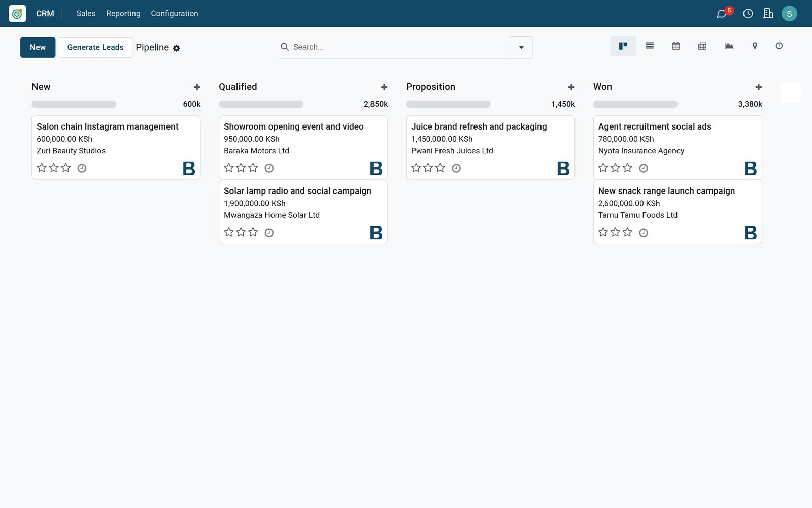Open activity clock on Juice brand card

pos(456,168)
